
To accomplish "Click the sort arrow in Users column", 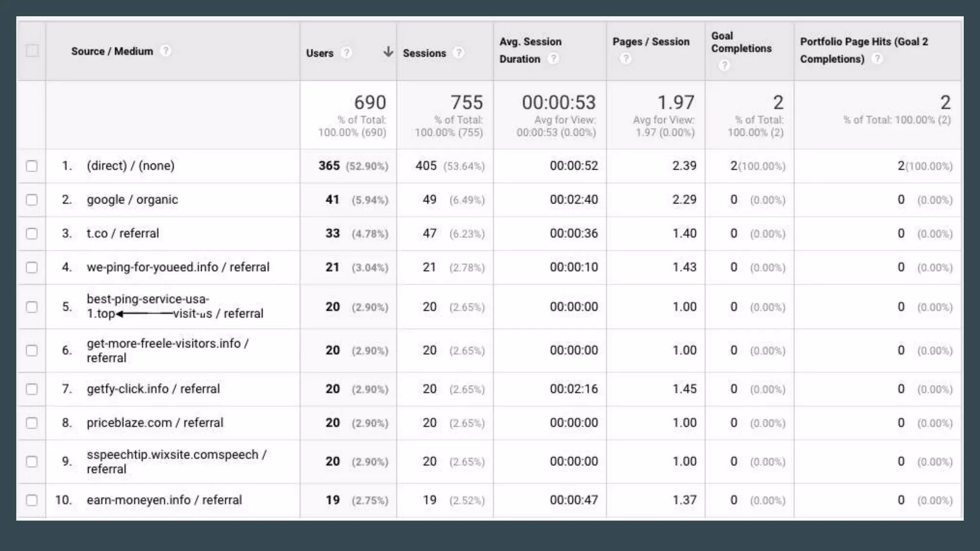I will [388, 52].
